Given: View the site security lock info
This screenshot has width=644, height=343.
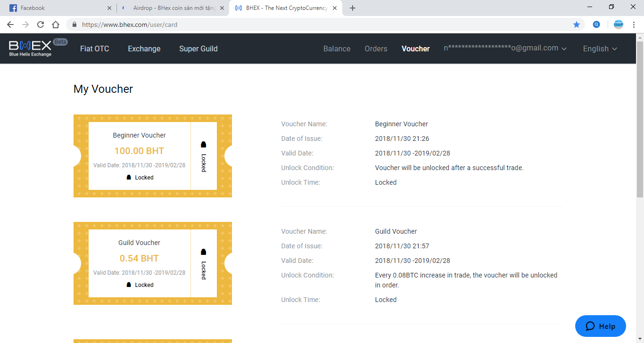Looking at the screenshot, I should pyautogui.click(x=74, y=24).
